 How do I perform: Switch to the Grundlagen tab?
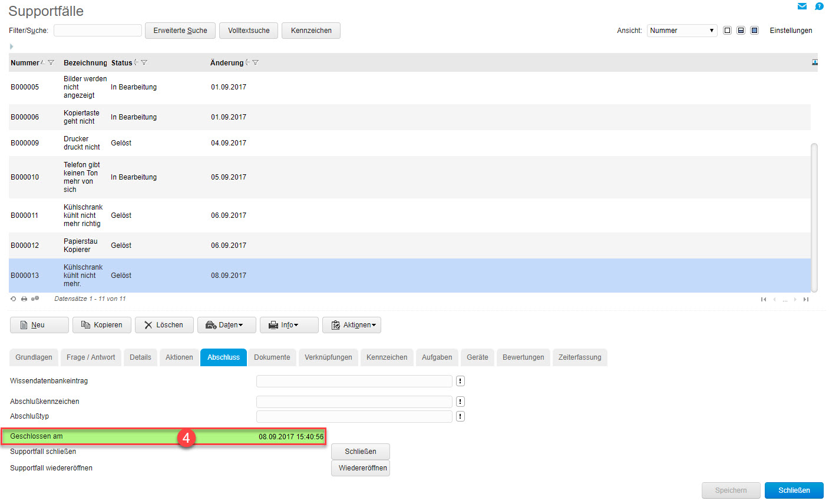(x=34, y=357)
